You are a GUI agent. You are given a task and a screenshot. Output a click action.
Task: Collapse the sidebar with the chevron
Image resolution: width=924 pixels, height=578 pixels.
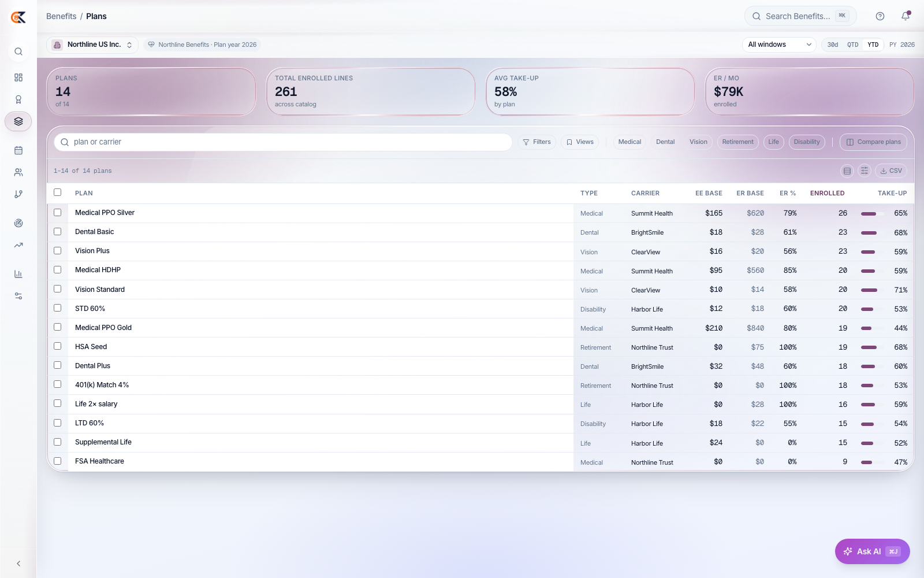click(x=18, y=564)
